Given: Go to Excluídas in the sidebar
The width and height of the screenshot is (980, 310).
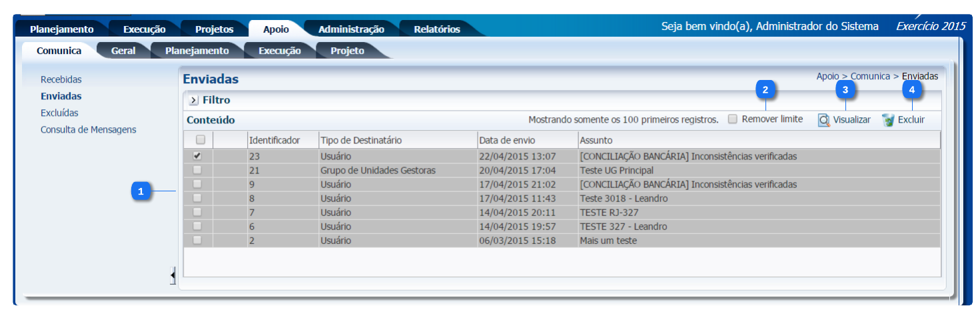Looking at the screenshot, I should [x=59, y=113].
